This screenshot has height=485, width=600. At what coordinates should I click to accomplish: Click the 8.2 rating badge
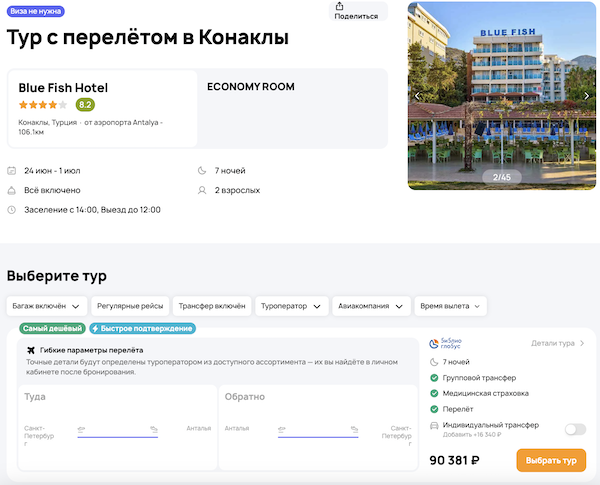pos(85,105)
